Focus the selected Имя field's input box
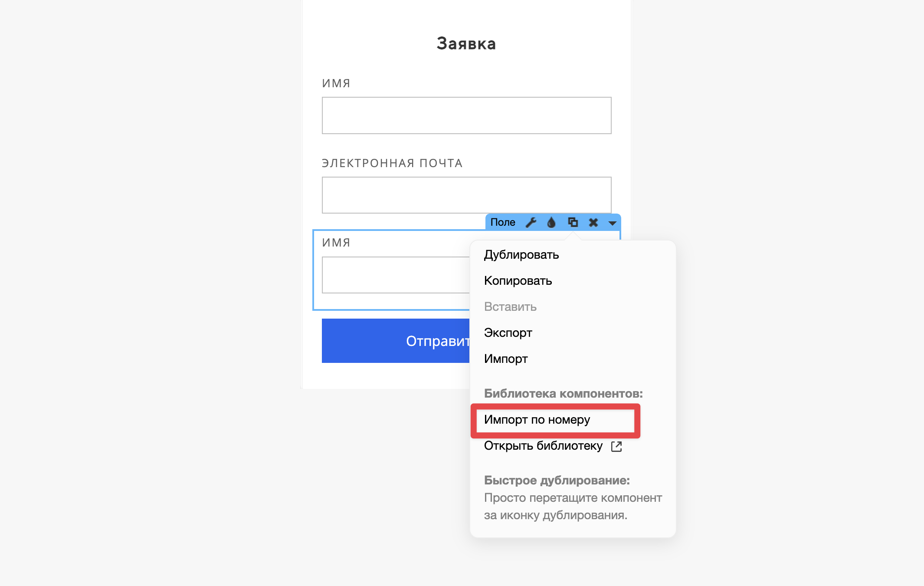924x586 pixels. tap(396, 275)
